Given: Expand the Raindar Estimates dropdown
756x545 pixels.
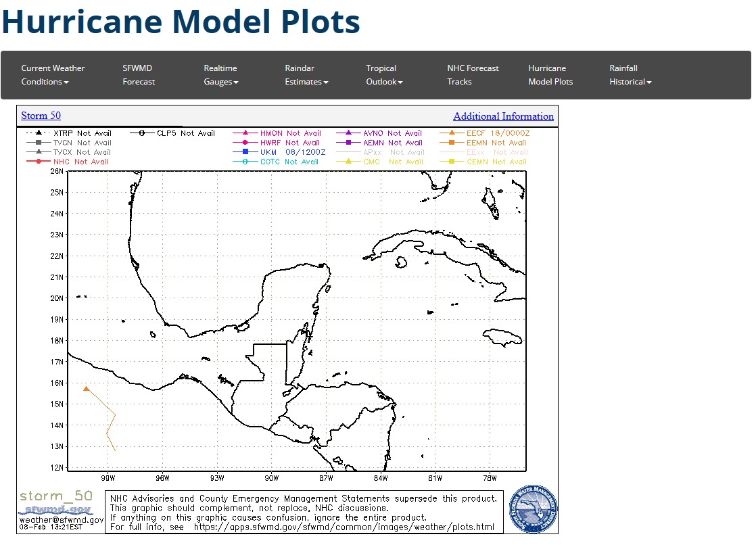Looking at the screenshot, I should pyautogui.click(x=306, y=75).
